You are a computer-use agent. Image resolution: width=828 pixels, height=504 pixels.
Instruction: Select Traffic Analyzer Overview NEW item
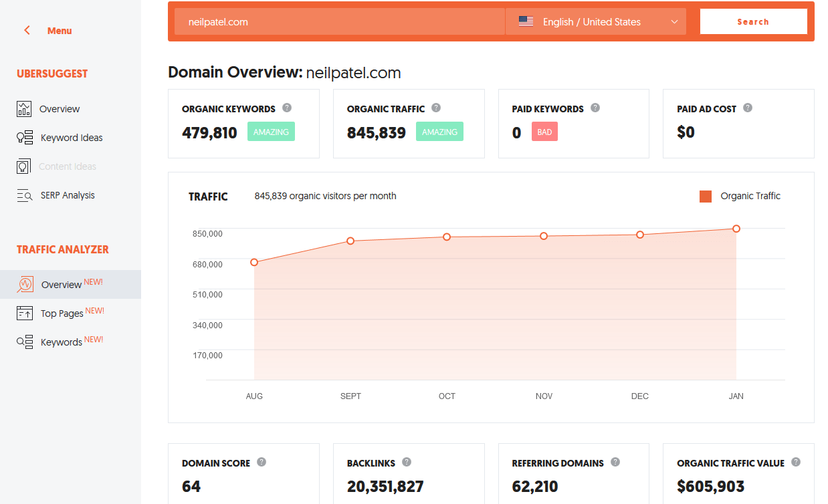70,284
